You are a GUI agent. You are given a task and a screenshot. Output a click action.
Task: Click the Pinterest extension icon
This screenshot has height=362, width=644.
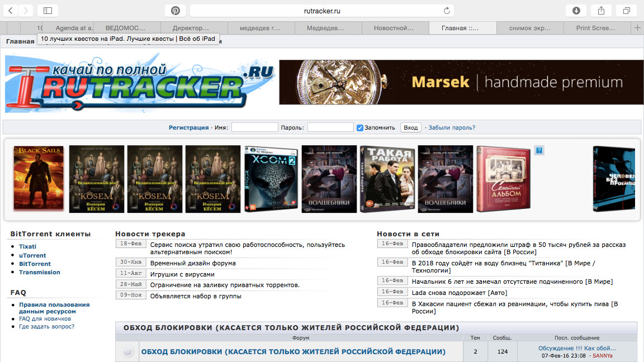(175, 11)
